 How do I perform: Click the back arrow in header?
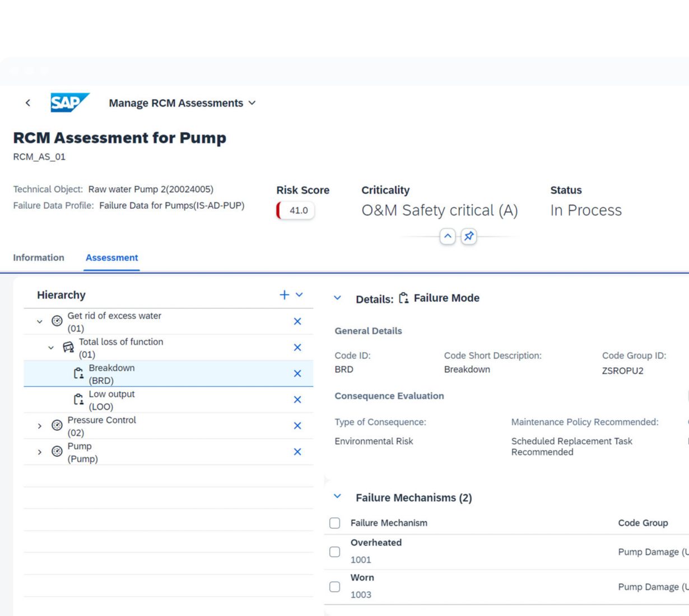pyautogui.click(x=27, y=102)
